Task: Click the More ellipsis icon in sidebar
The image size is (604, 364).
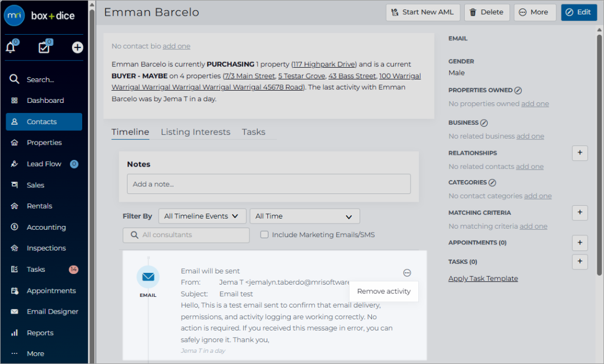Action: click(x=15, y=353)
